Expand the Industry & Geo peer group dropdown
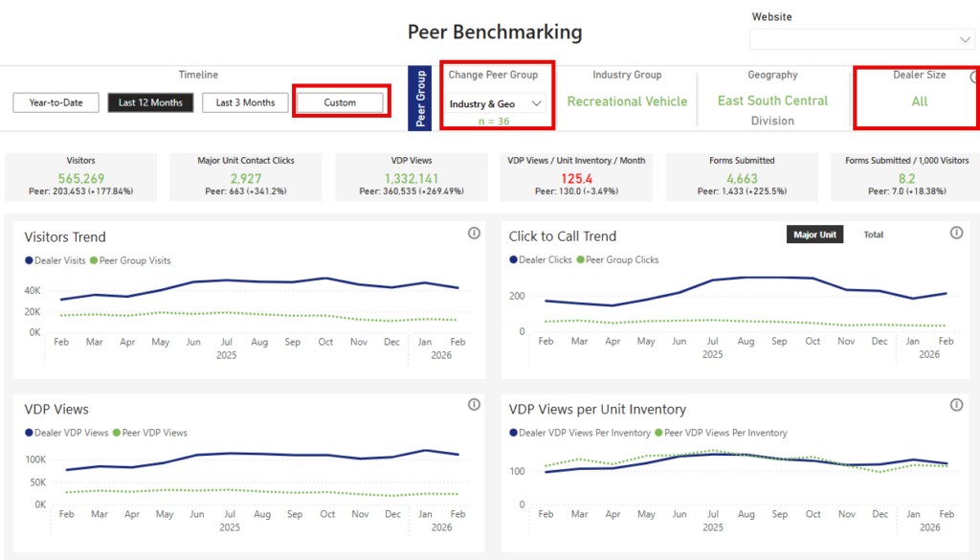This screenshot has height=560, width=980. [497, 103]
